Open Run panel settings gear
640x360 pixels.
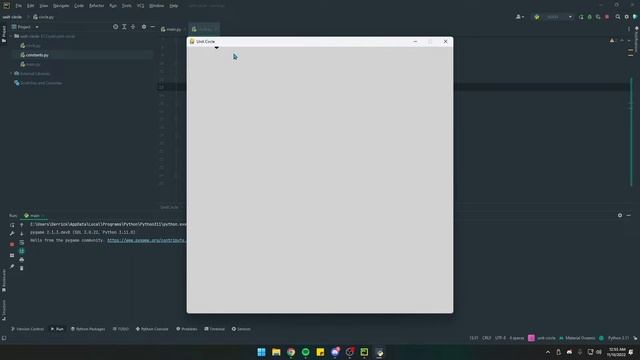coord(620,216)
